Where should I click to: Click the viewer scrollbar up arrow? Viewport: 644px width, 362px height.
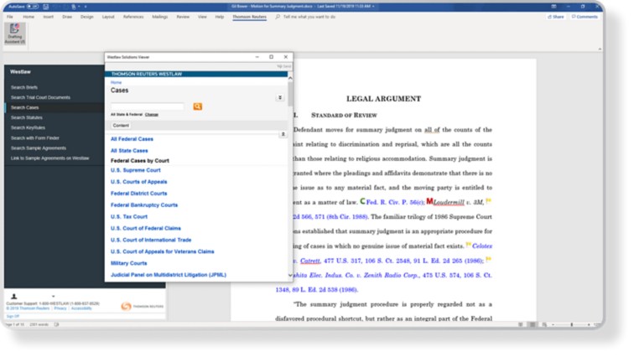click(x=290, y=78)
